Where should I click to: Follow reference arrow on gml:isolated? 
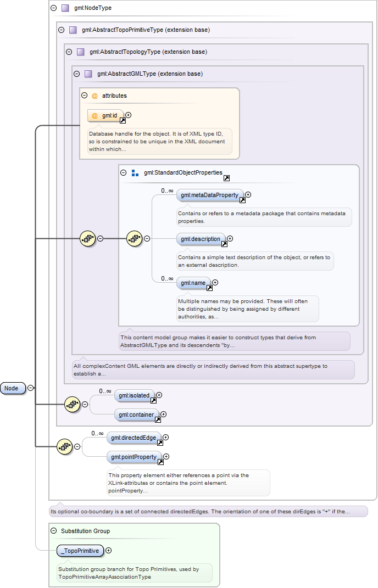pos(153,400)
